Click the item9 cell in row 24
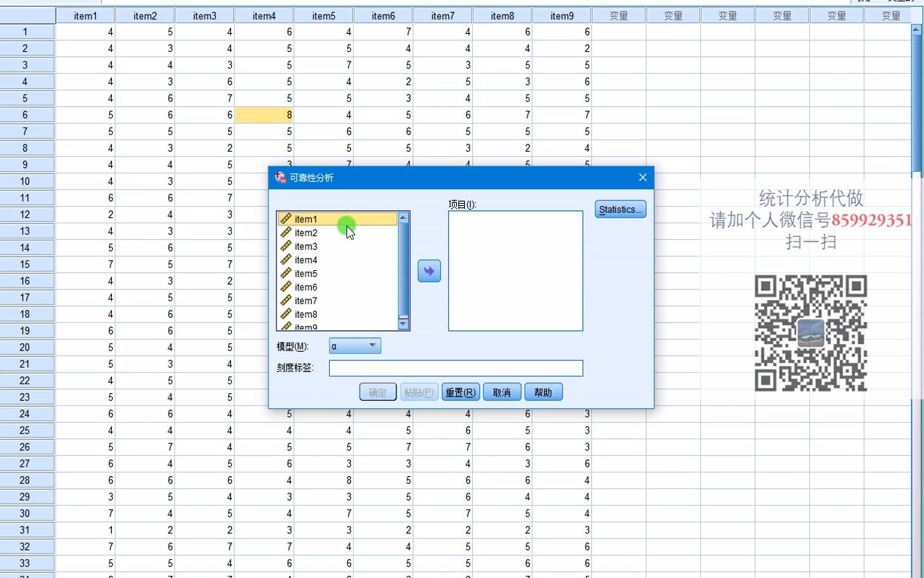This screenshot has height=578, width=924. click(562, 414)
